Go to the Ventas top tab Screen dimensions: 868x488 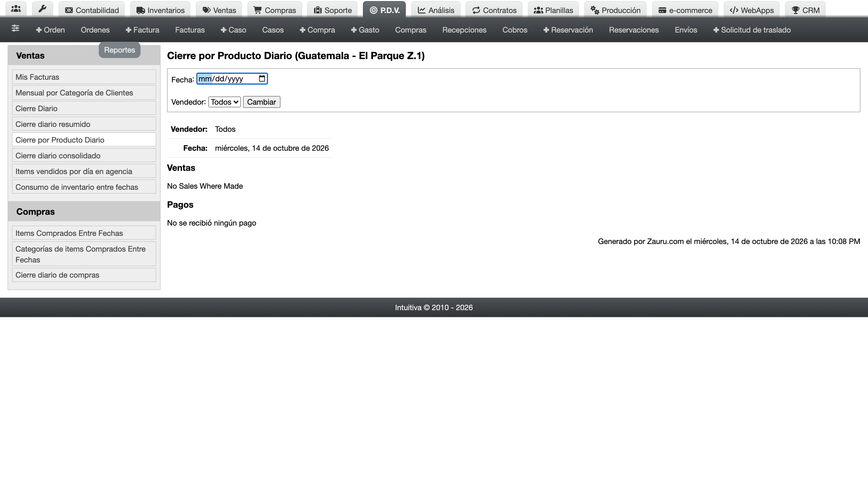[219, 10]
